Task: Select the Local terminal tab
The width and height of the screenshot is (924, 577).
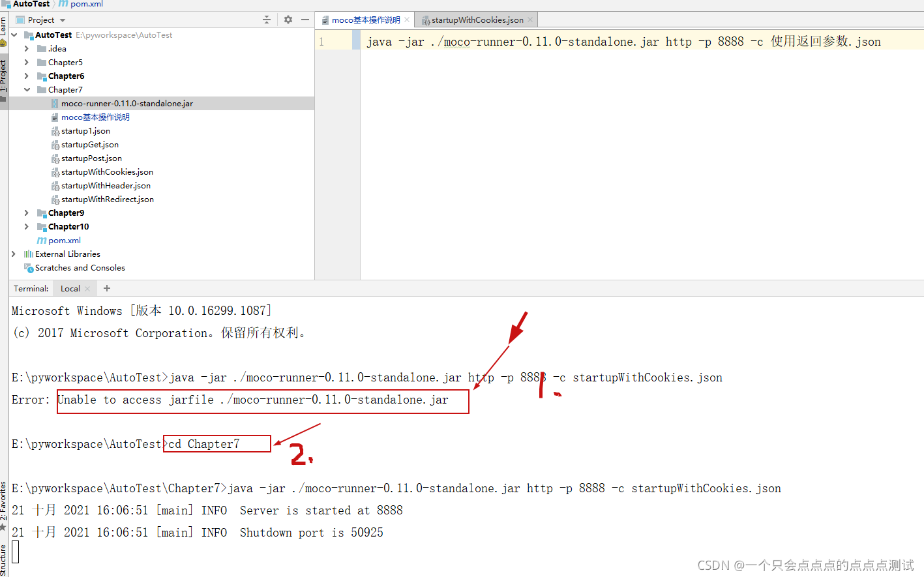Action: [70, 288]
